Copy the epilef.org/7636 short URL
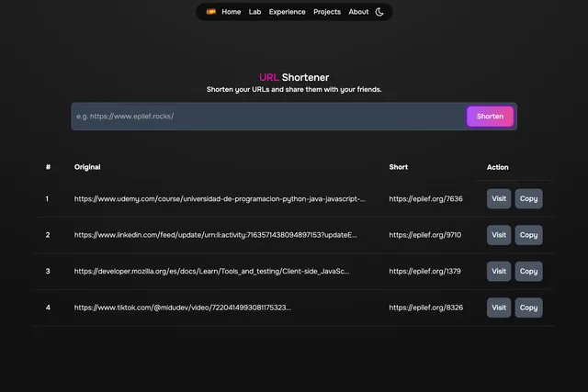The height and width of the screenshot is (392, 588). (528, 198)
